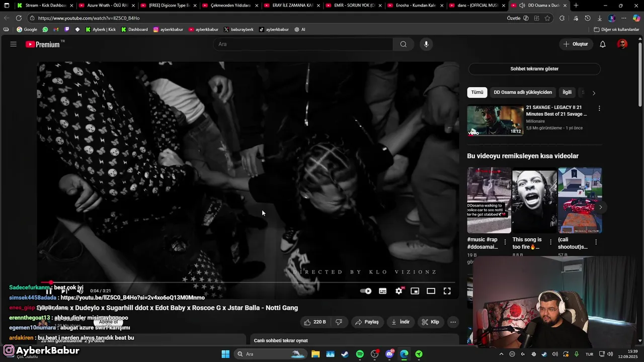Open Spotify from the taskbar
Image resolution: width=644 pixels, height=362 pixels.
[x=360, y=354]
